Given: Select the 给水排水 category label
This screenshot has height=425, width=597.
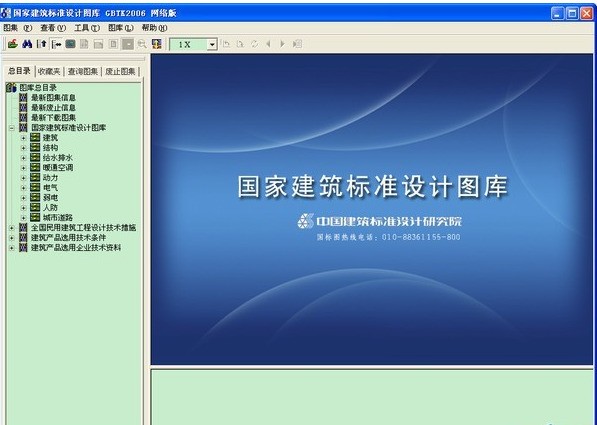Looking at the screenshot, I should (x=57, y=157).
